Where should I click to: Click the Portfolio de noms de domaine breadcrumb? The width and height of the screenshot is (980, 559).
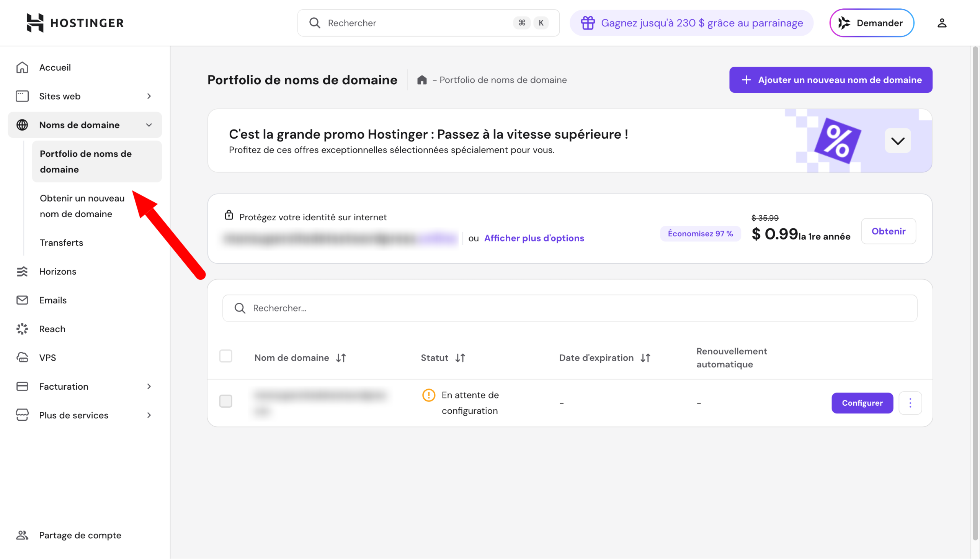point(503,80)
